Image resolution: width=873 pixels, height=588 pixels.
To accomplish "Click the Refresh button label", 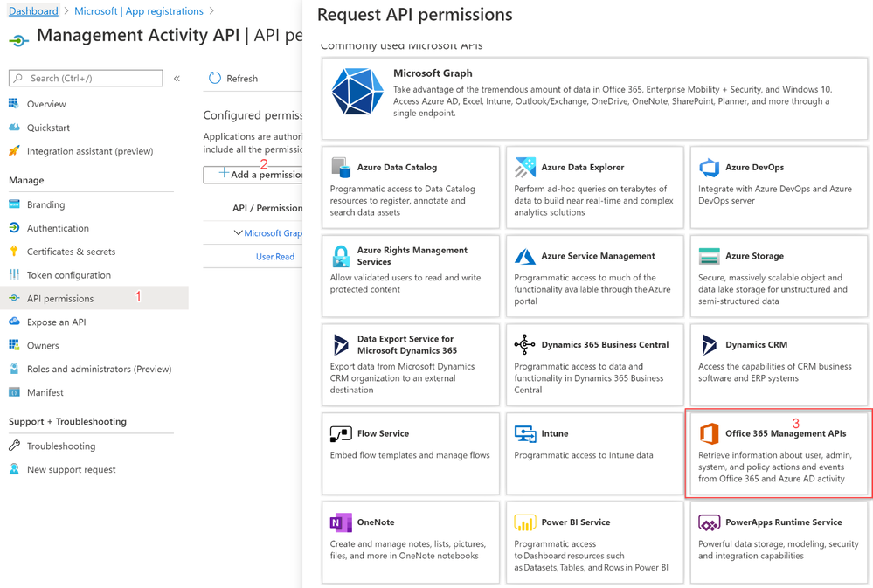I will tap(242, 79).
